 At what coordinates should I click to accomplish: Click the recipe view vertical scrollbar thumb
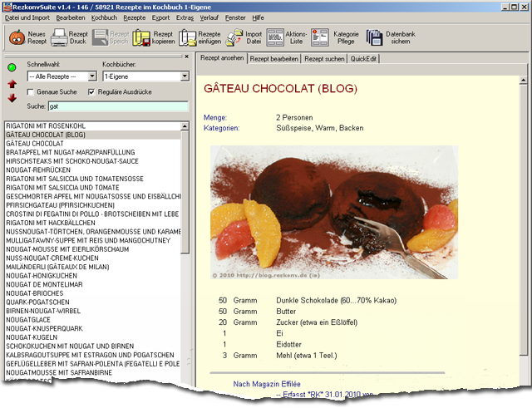[523, 219]
